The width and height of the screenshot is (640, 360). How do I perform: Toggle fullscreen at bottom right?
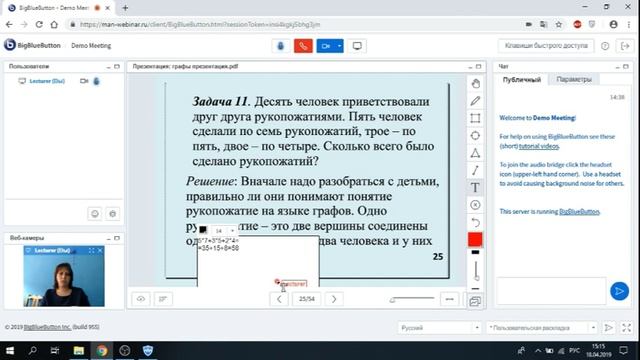click(627, 328)
